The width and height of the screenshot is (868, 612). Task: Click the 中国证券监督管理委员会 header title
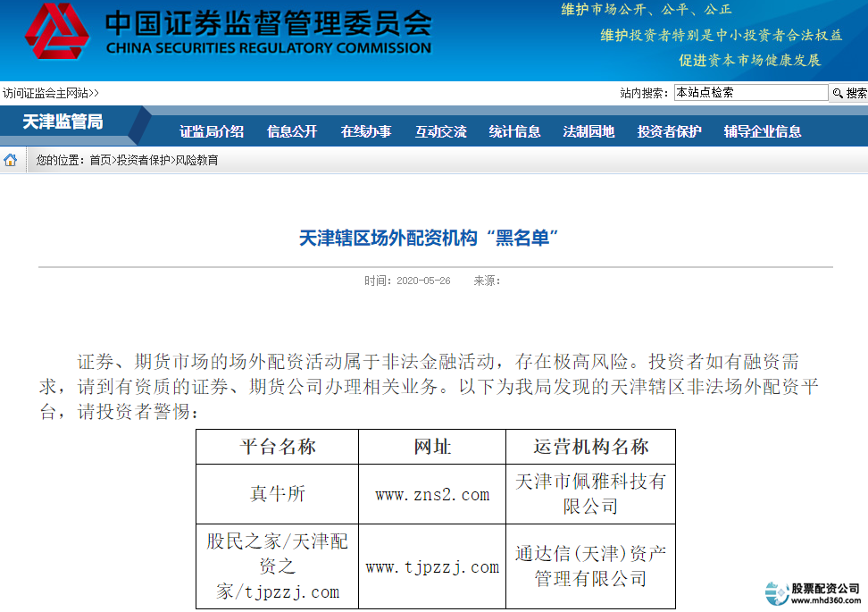click(x=268, y=23)
